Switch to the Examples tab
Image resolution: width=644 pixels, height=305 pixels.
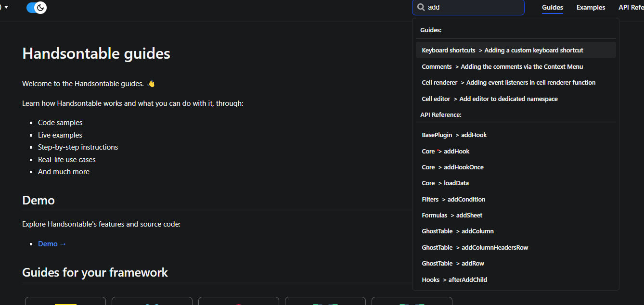[591, 7]
